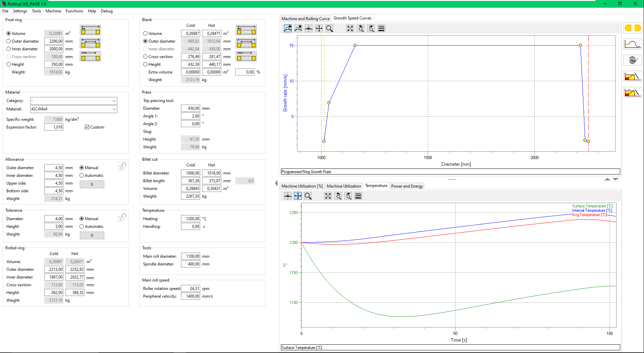Click the 0 button under Allowance Automatic
This screenshot has width=644, height=353.
92,185
